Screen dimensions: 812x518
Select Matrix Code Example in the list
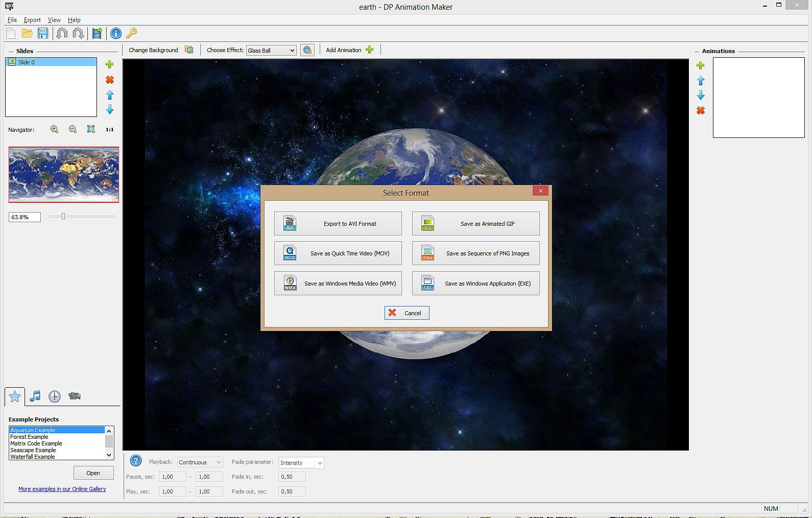click(x=36, y=443)
